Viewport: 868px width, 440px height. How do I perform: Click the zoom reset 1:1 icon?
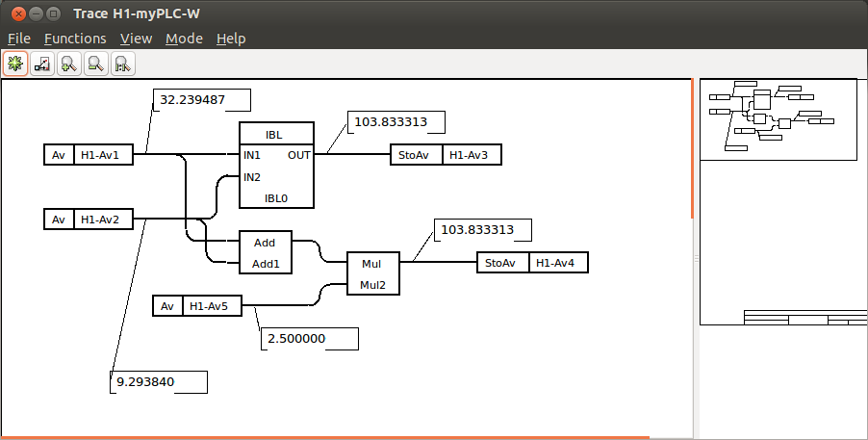123,64
